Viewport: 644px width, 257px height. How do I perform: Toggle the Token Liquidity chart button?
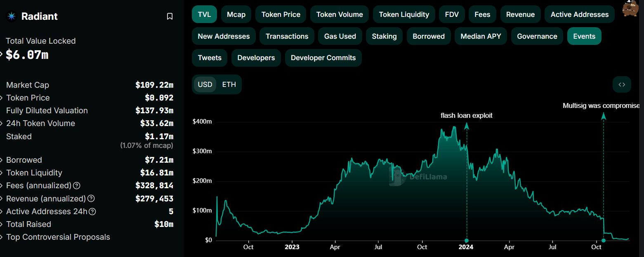pos(404,14)
